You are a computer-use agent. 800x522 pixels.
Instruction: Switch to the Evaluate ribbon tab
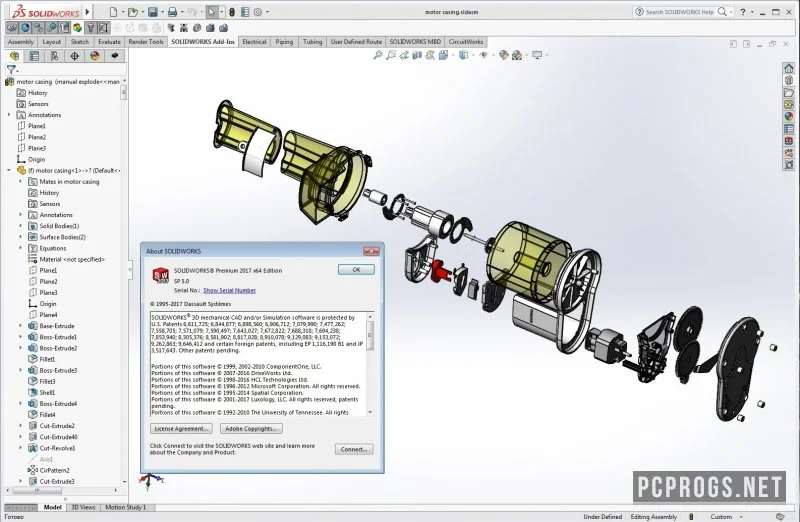point(109,42)
